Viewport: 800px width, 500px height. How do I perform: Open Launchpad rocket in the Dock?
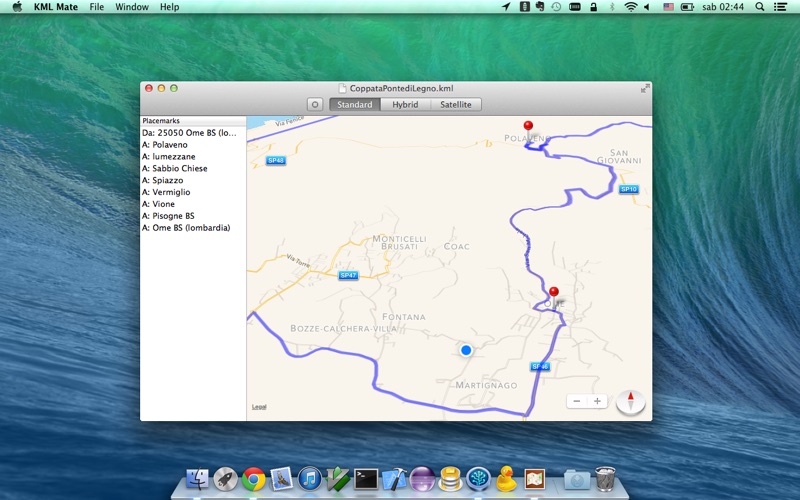click(x=225, y=479)
